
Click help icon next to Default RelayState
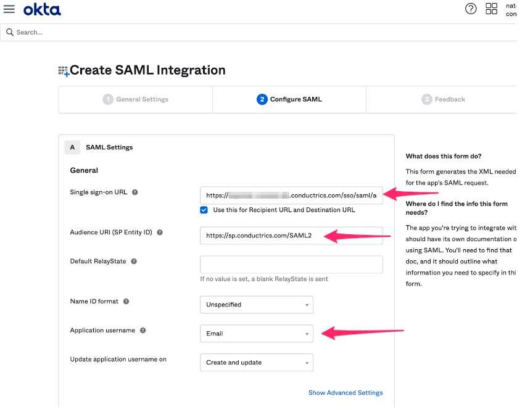click(134, 261)
